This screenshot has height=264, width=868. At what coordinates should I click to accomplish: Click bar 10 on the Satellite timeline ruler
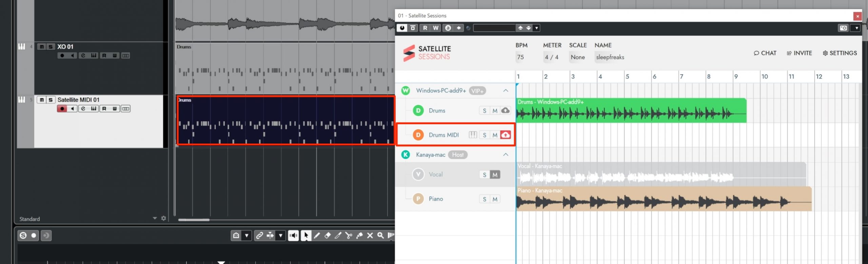click(x=765, y=77)
